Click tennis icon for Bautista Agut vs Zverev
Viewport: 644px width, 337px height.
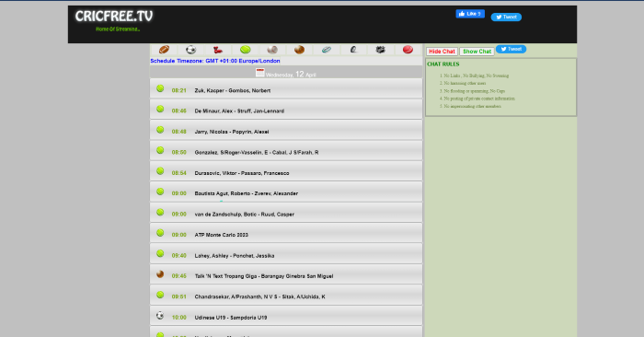[160, 192]
